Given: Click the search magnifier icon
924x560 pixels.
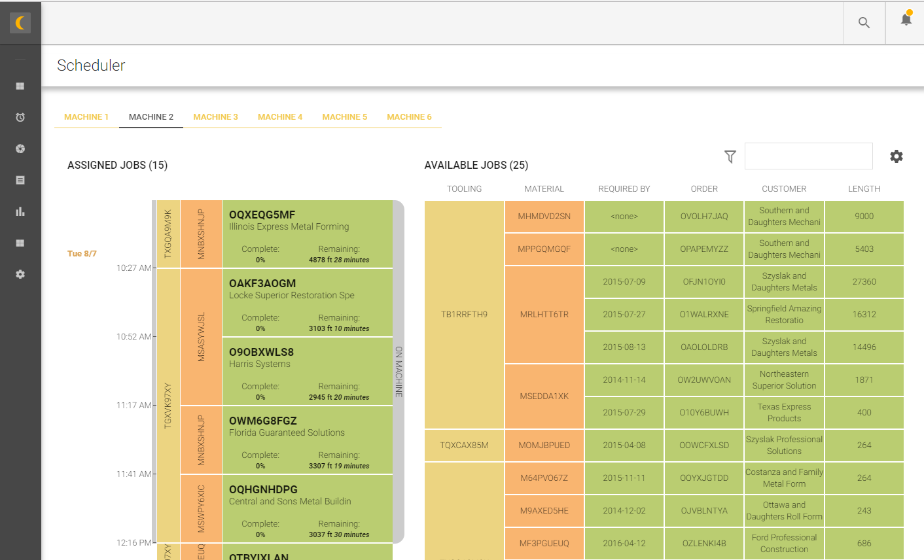Looking at the screenshot, I should point(864,23).
